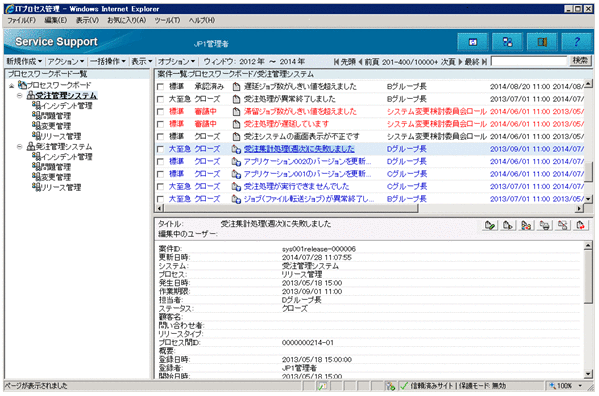Check the box for 受注処理が実行できませんでした row
The height and width of the screenshot is (396, 599).
click(160, 187)
